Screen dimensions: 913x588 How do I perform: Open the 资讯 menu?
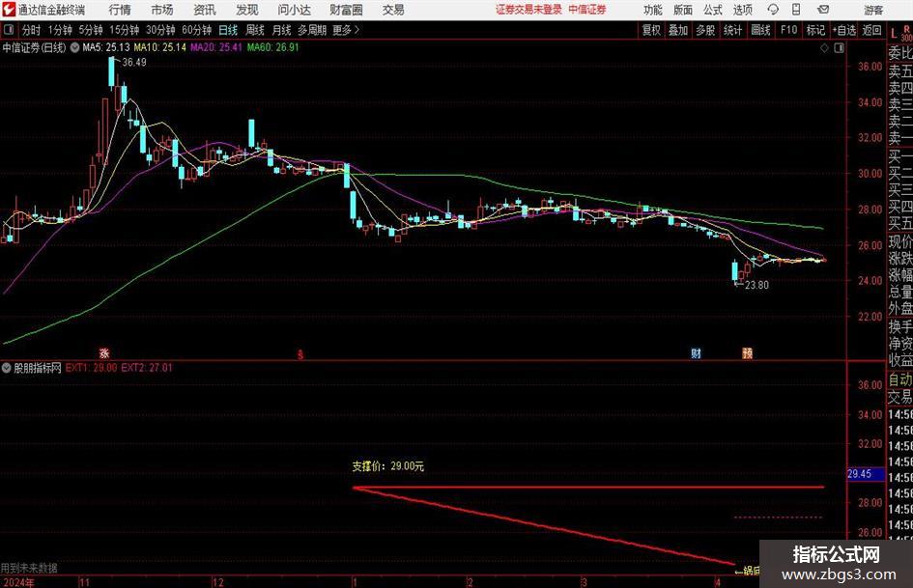tap(205, 10)
